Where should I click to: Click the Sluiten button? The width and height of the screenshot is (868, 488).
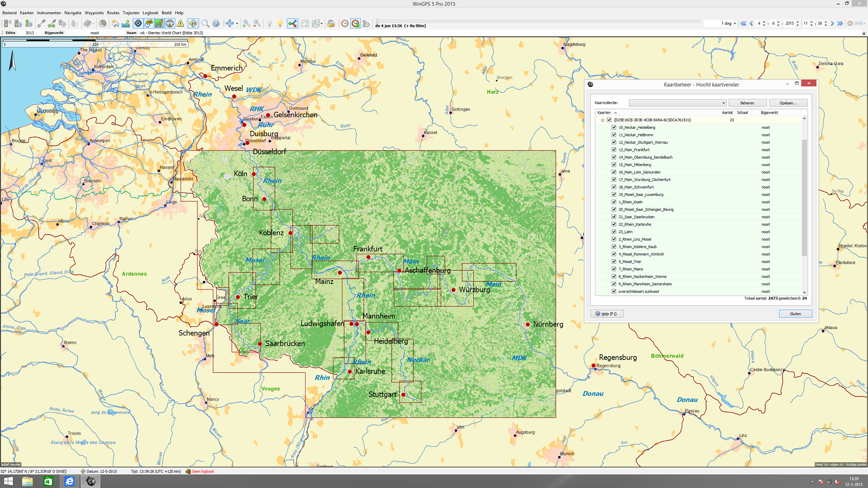(796, 314)
